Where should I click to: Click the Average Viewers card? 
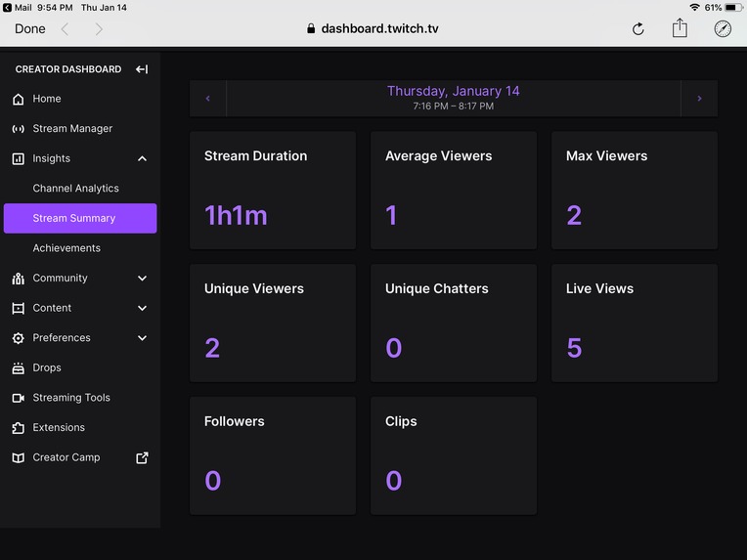(x=454, y=191)
